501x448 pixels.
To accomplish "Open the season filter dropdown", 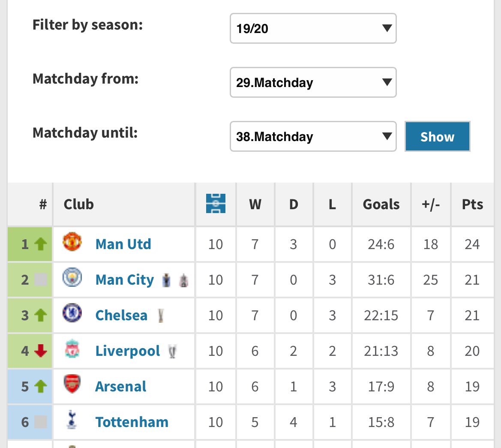I will point(313,29).
